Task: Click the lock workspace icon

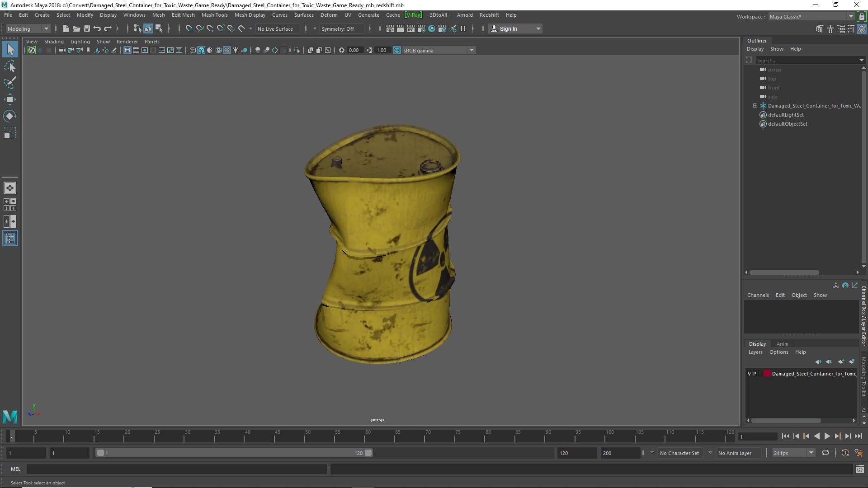Action: (x=862, y=17)
